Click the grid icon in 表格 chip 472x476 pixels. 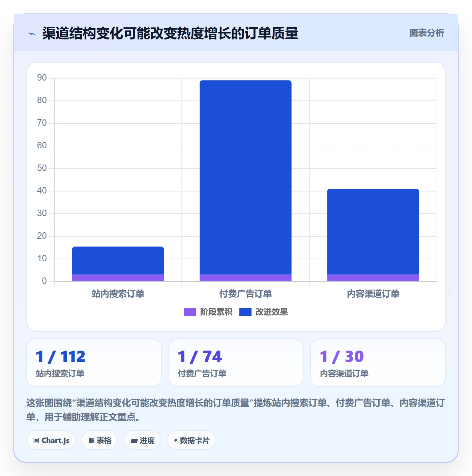point(91,441)
